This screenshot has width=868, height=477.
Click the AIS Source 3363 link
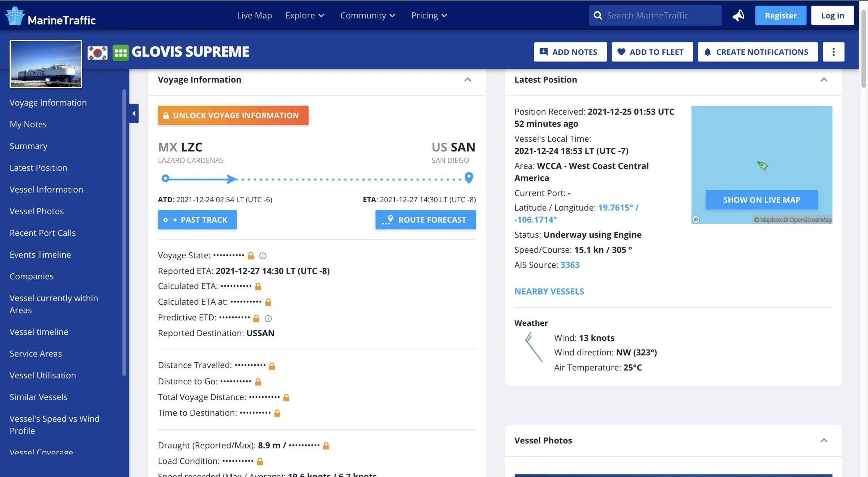[570, 265]
